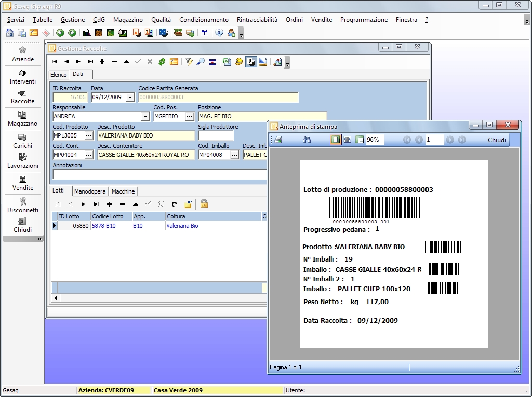Click the binoculars find icon in preview

coord(307,140)
